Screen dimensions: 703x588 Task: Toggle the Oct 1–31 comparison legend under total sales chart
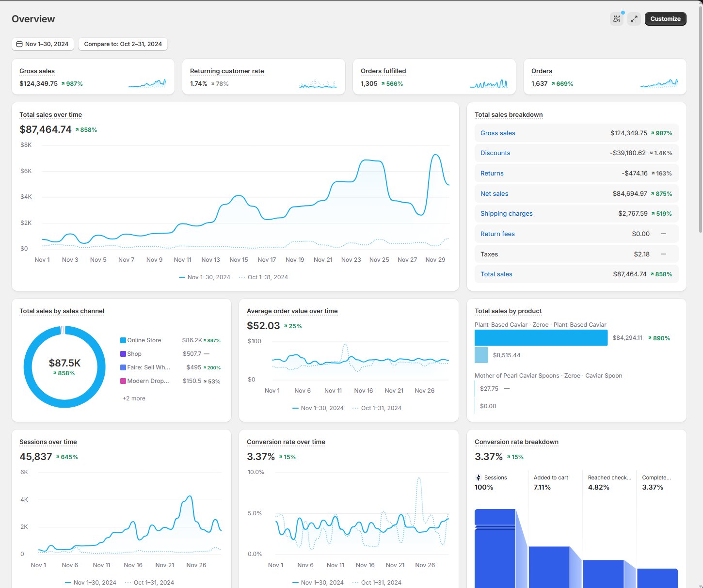pos(263,277)
